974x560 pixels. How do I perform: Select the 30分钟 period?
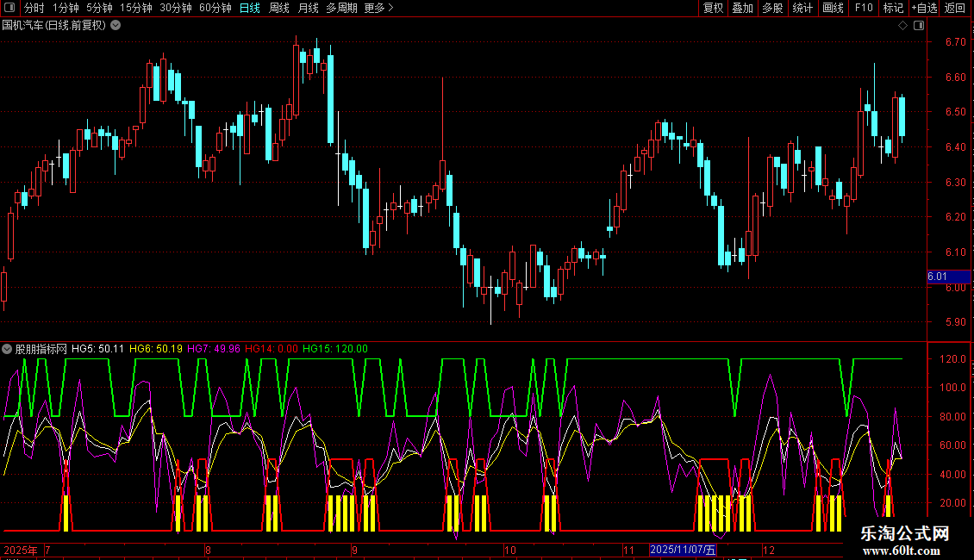click(176, 8)
